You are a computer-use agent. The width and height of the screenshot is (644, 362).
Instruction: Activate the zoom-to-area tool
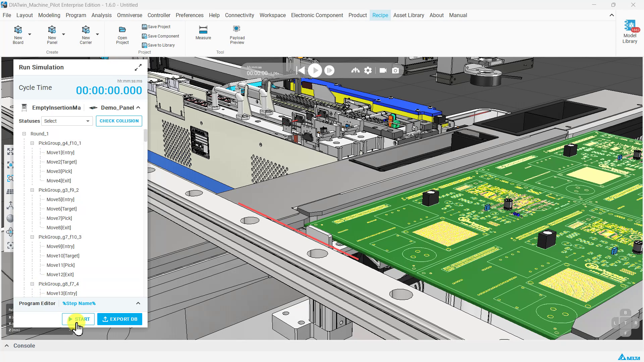pos(10,178)
